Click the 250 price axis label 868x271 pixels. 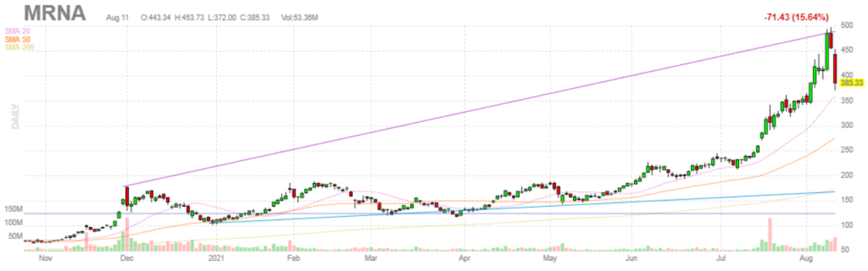point(847,150)
